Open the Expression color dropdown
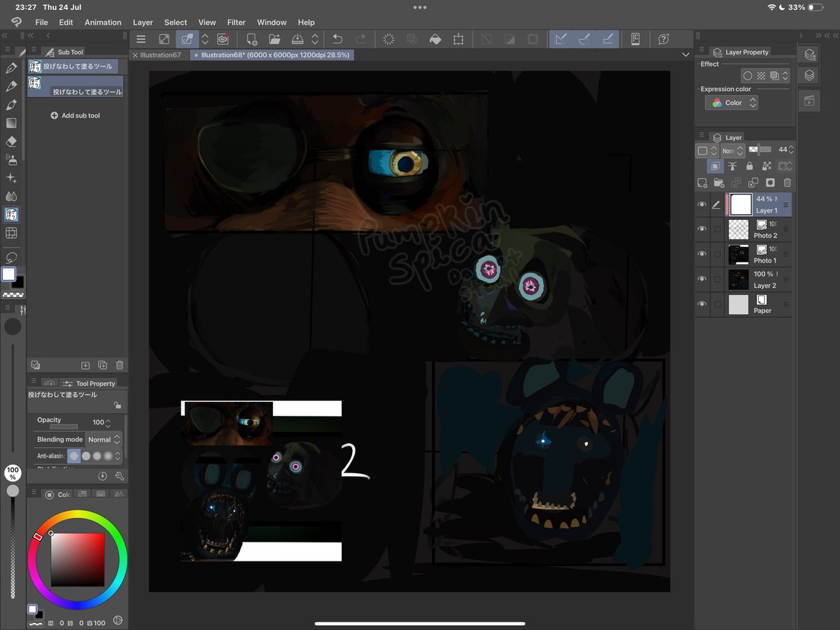This screenshot has height=630, width=840. coord(731,103)
